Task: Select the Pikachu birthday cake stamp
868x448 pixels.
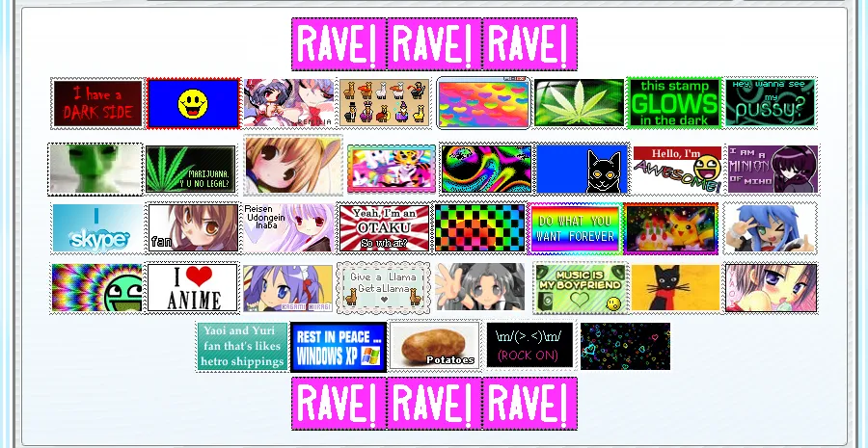Action: 671,228
